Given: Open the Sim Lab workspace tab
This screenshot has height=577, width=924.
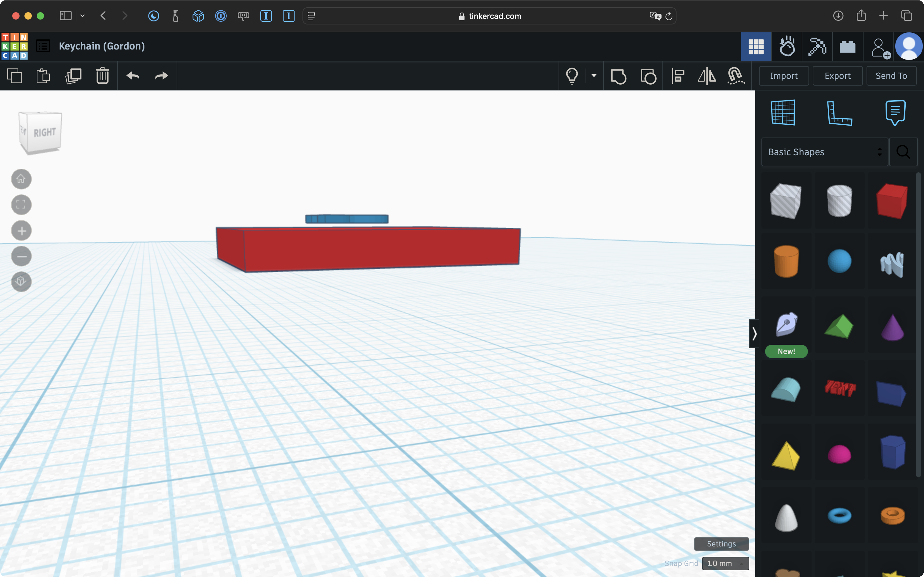Looking at the screenshot, I should click(x=787, y=46).
